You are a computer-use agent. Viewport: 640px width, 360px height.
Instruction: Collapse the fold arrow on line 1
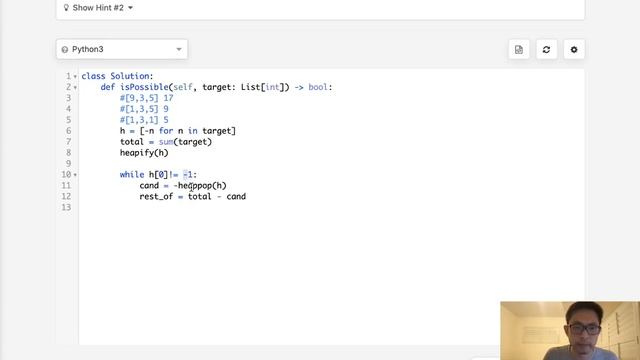[x=75, y=77]
